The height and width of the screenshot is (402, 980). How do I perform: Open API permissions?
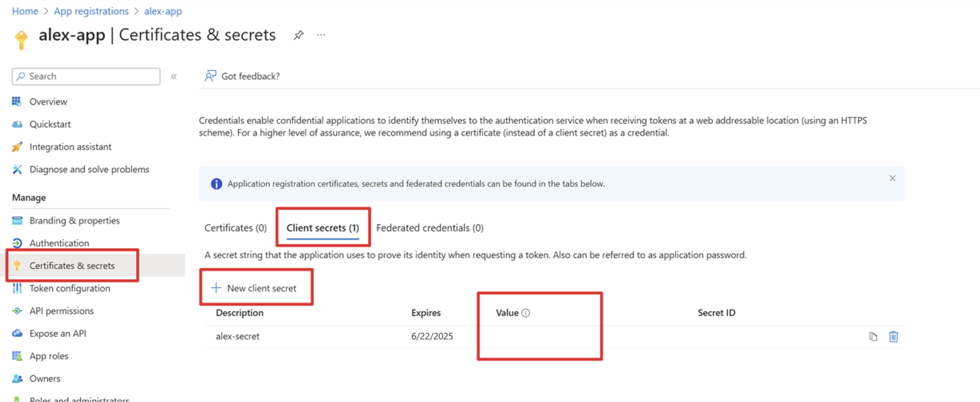point(62,311)
